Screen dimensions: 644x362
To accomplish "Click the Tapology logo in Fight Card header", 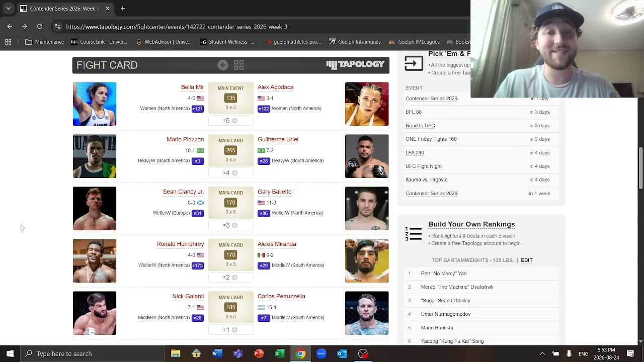I will pyautogui.click(x=355, y=64).
